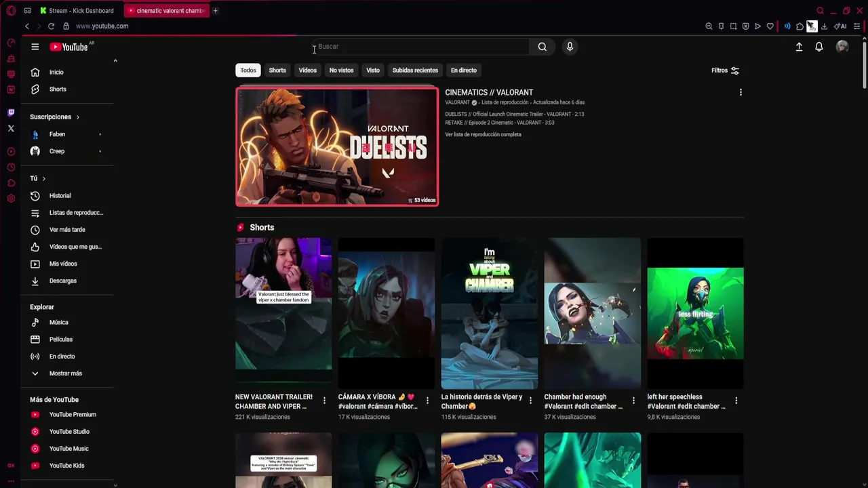Screen dimensions: 868x488
Task: Open options for CINEMATICS playlist result
Action: (x=741, y=92)
